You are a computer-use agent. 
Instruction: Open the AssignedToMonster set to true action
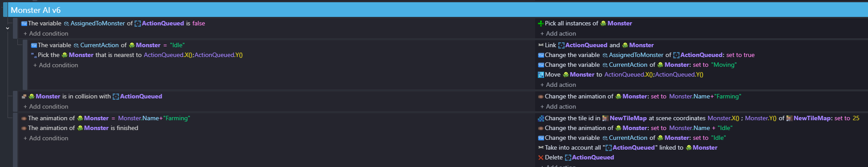(646, 55)
